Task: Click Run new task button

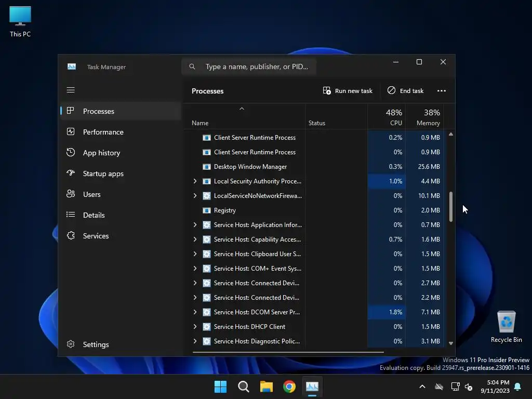Action: coord(348,90)
